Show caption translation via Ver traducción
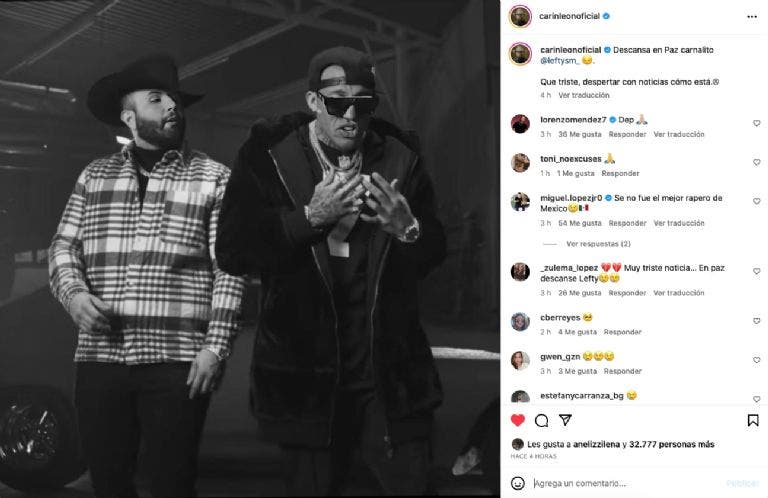The image size is (768, 498). 584,95
